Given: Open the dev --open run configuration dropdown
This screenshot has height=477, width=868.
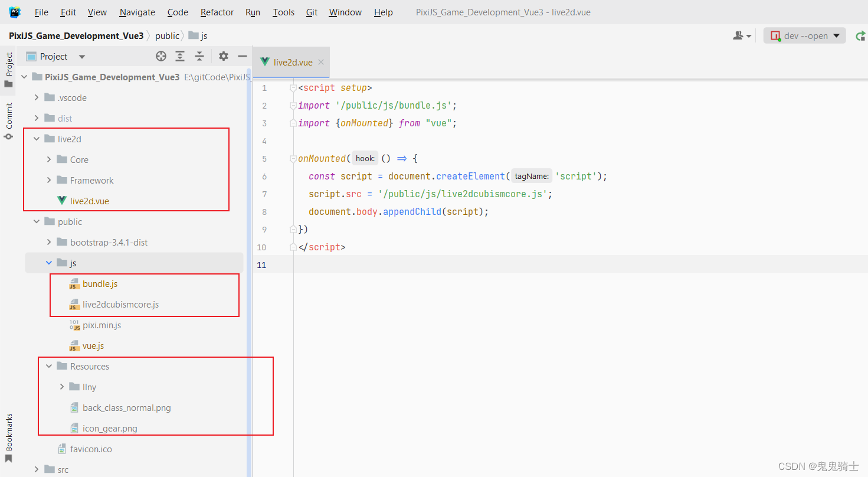Looking at the screenshot, I should [x=805, y=35].
